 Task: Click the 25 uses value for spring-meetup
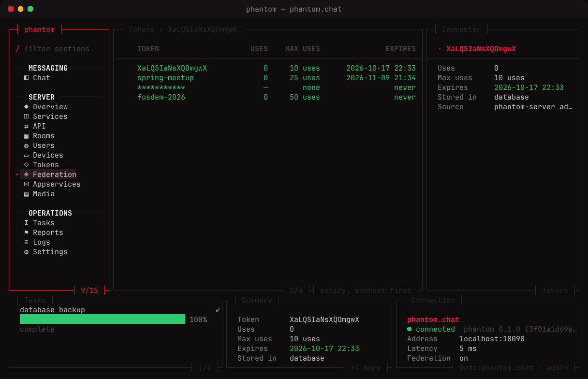305,78
